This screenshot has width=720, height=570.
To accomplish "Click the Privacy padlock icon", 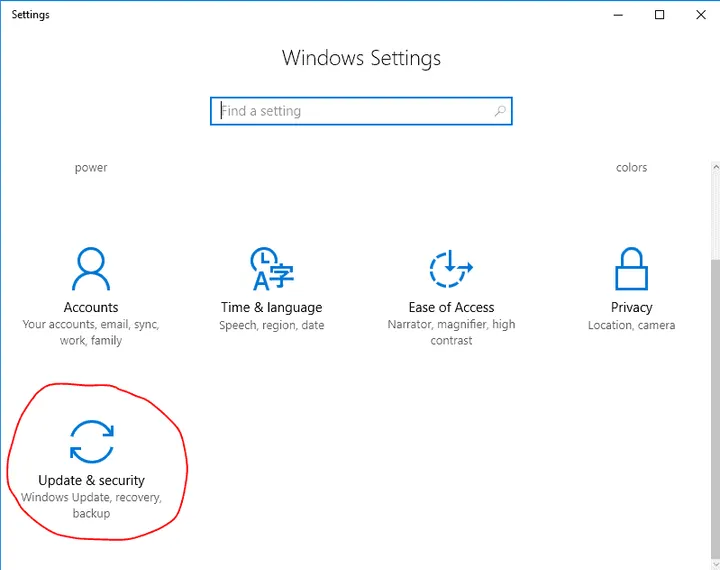I will pos(631,269).
